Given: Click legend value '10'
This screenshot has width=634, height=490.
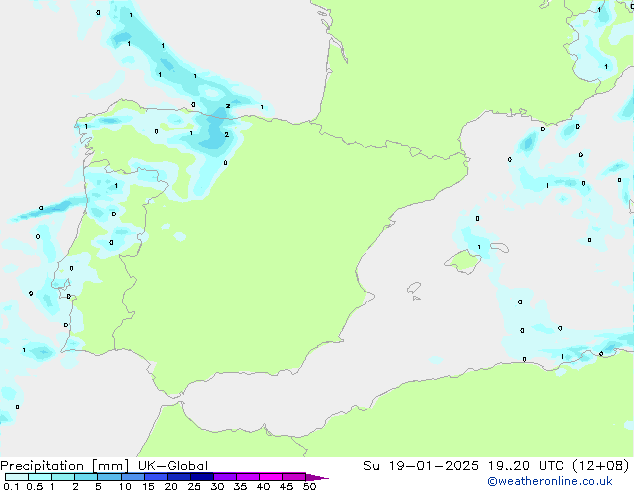Looking at the screenshot, I should point(125,486).
